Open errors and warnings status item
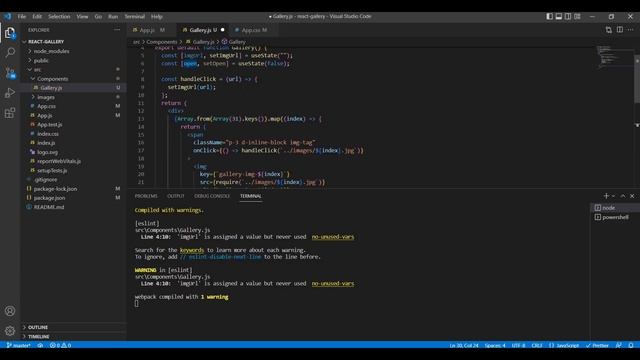 point(60,345)
